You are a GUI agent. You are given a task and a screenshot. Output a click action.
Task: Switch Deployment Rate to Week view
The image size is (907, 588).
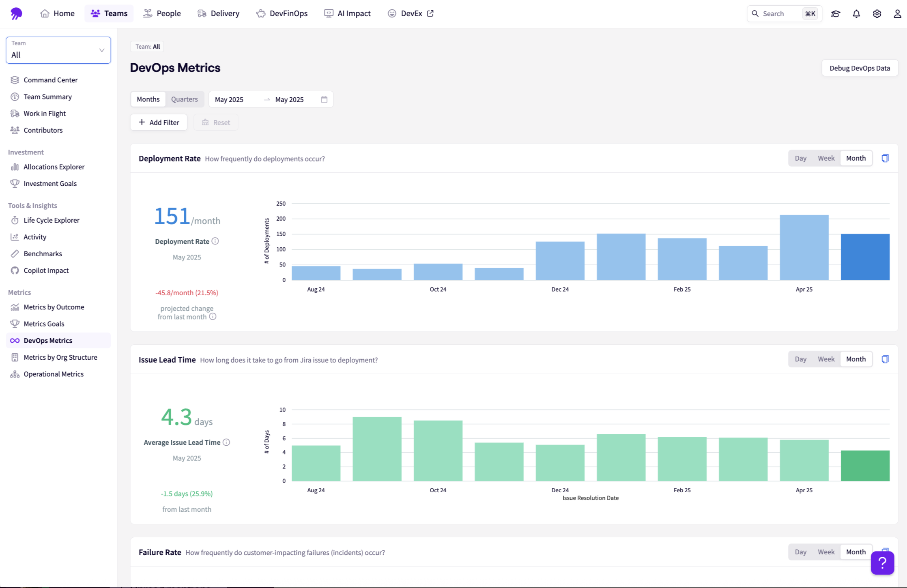pos(826,158)
